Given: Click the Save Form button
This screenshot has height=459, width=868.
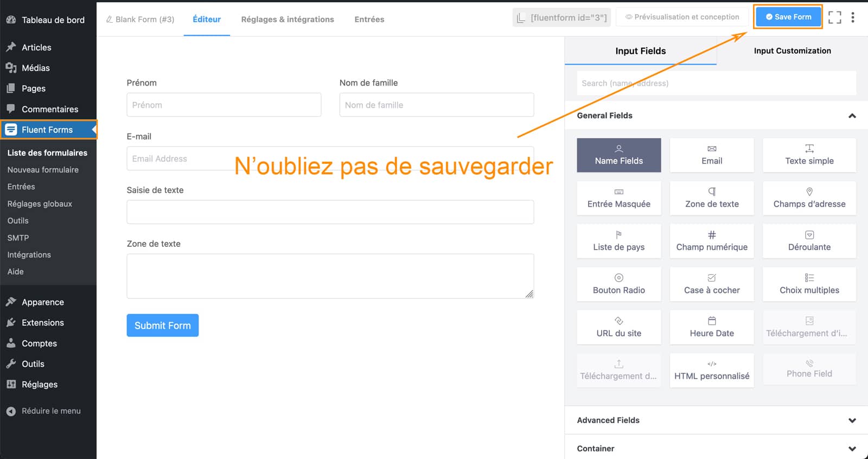Looking at the screenshot, I should tap(788, 17).
